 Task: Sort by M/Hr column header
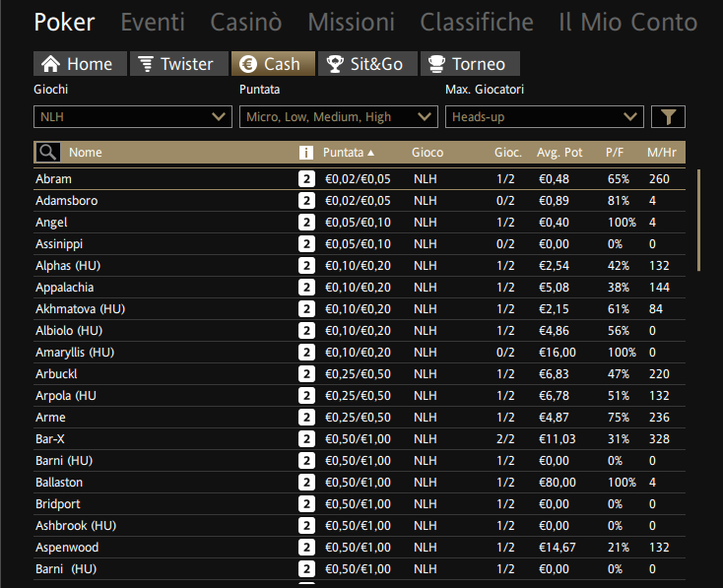pos(662,153)
